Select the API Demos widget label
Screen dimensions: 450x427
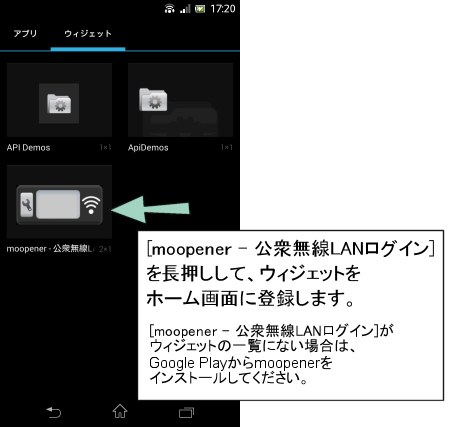28,148
